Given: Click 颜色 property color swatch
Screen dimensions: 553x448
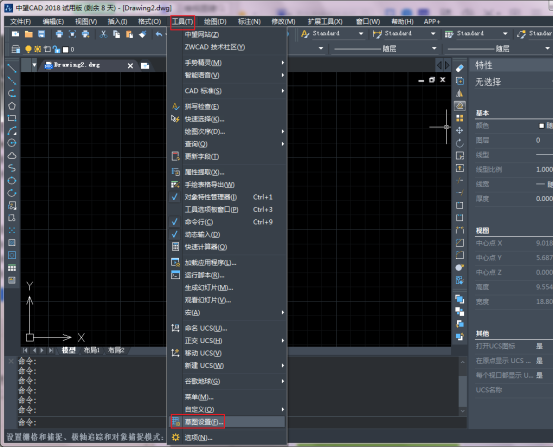Looking at the screenshot, I should pyautogui.click(x=542, y=126).
